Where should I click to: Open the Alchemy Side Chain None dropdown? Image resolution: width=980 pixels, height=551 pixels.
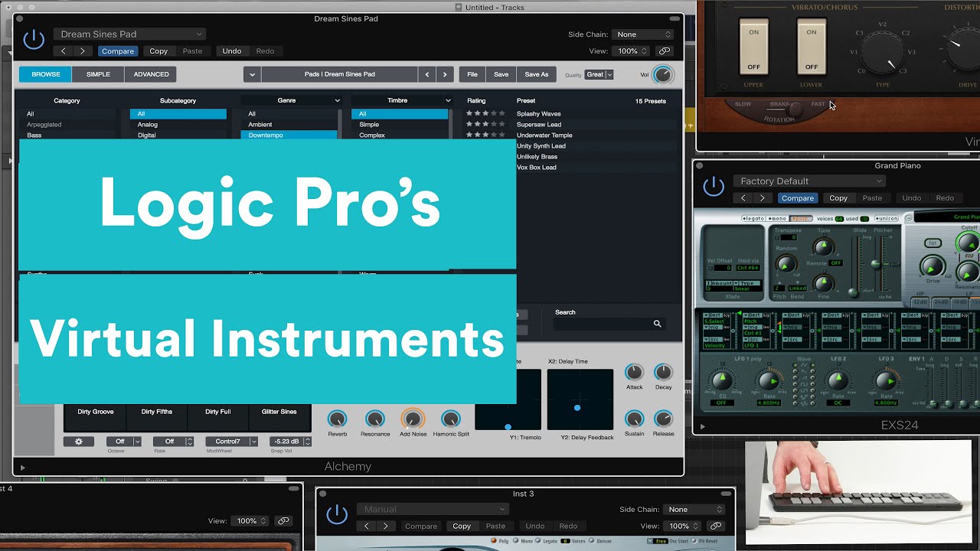642,34
